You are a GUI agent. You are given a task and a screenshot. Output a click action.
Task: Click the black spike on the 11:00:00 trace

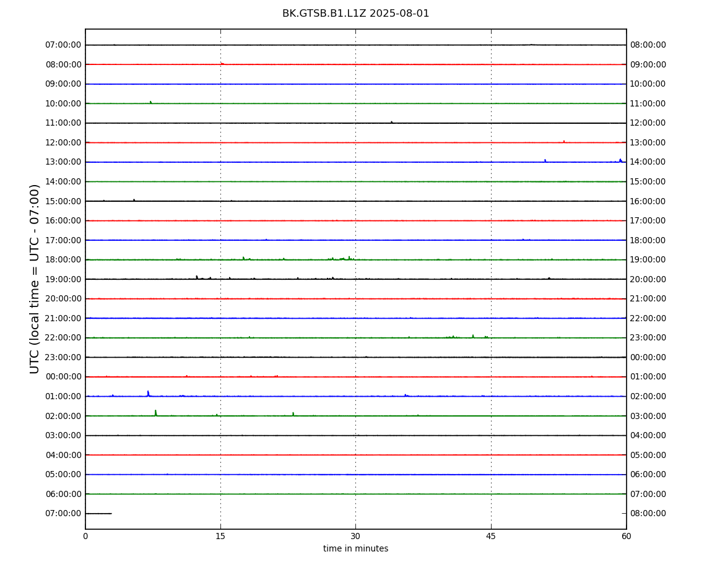pos(391,122)
